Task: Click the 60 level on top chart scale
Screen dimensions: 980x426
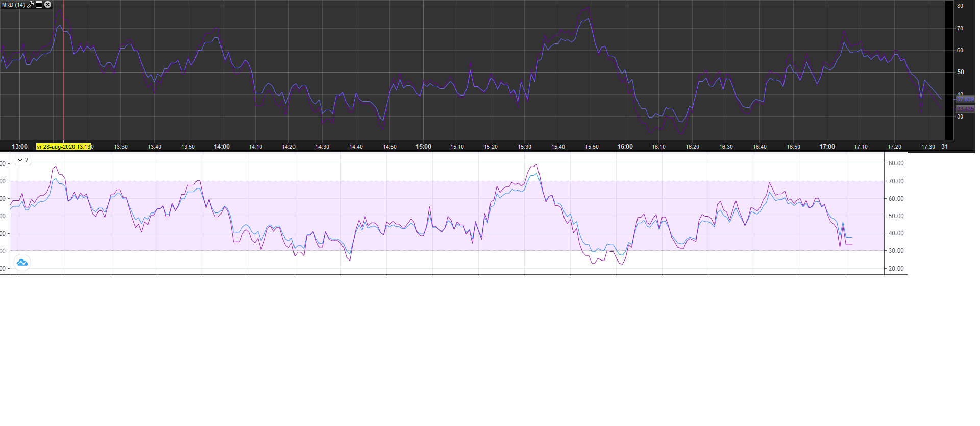Action: (960, 50)
